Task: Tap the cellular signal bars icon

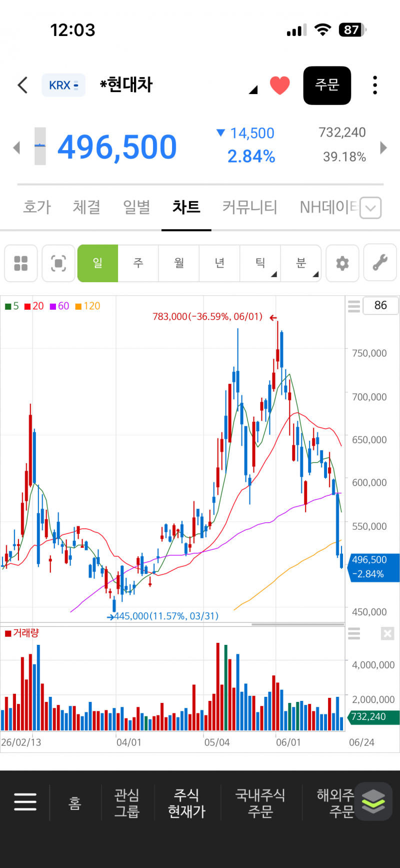Action: click(297, 30)
